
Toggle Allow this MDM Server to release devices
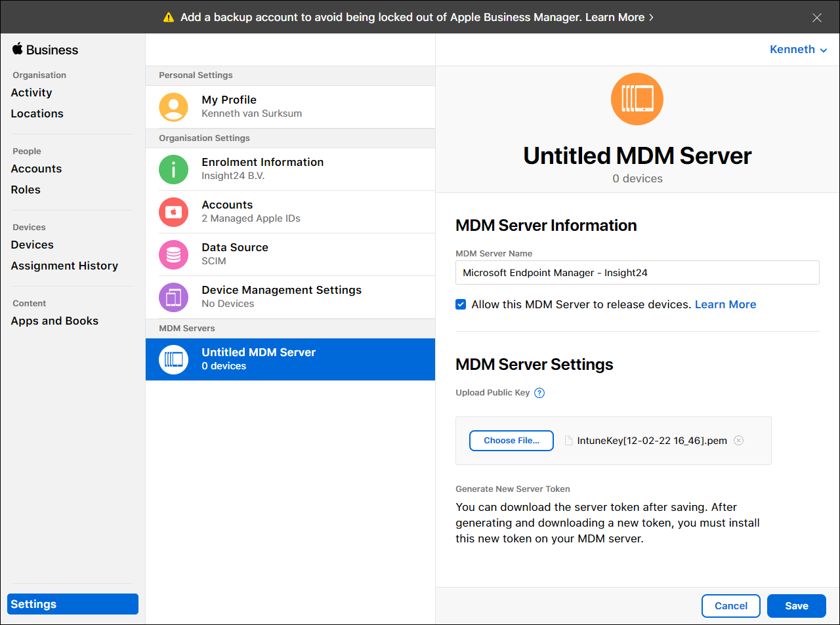461,304
